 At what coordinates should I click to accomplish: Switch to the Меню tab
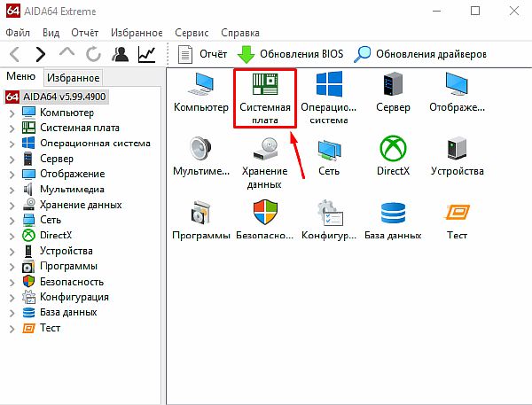pos(21,76)
